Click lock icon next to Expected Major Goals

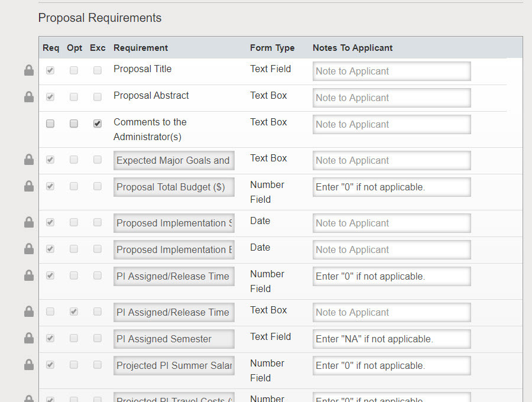pos(29,160)
